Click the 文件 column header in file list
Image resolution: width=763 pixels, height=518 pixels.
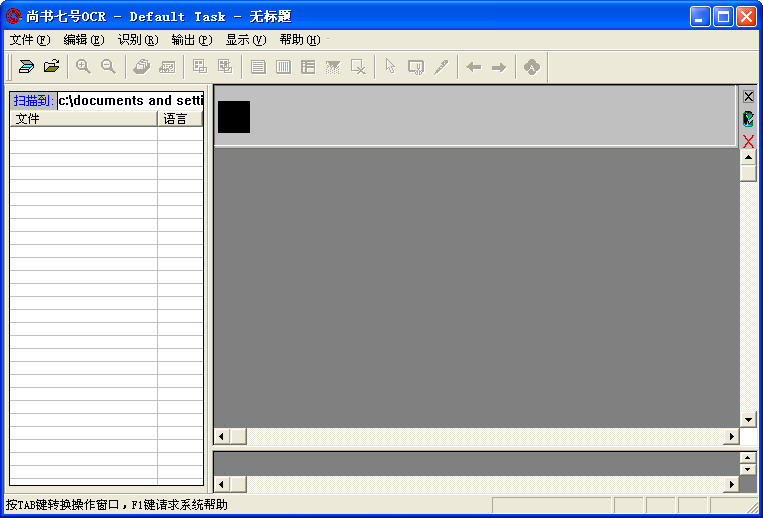(x=83, y=119)
